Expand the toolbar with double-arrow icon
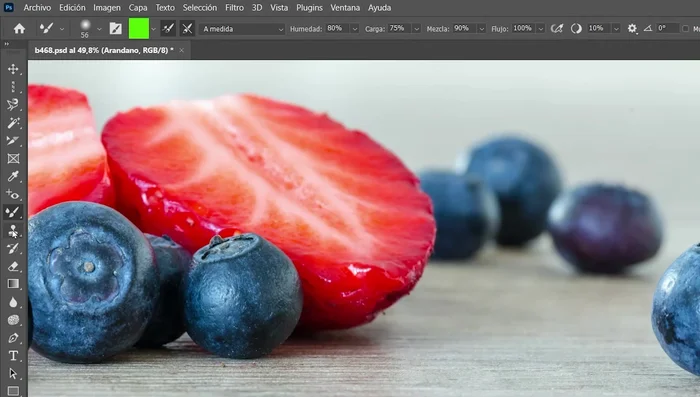 [x=7, y=44]
